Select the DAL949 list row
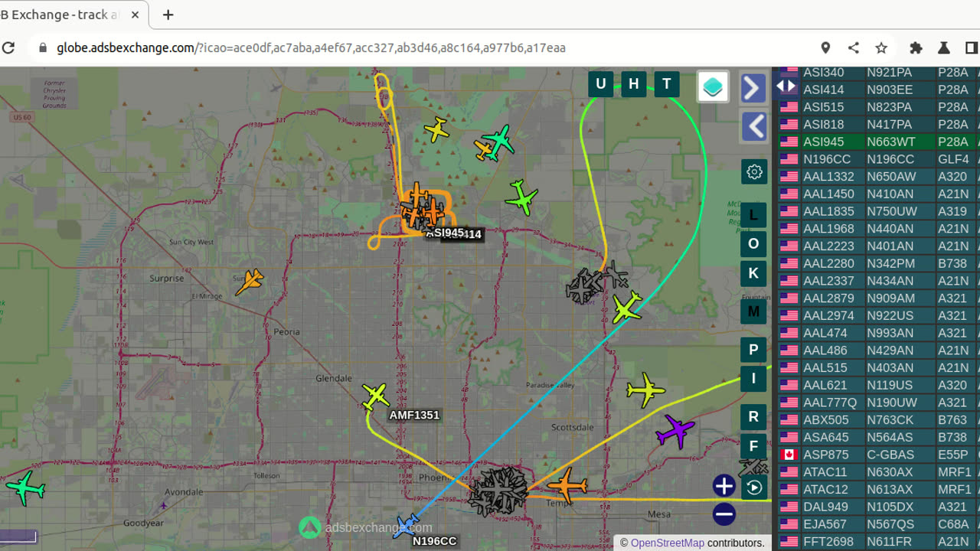980x551 pixels. tap(878, 507)
